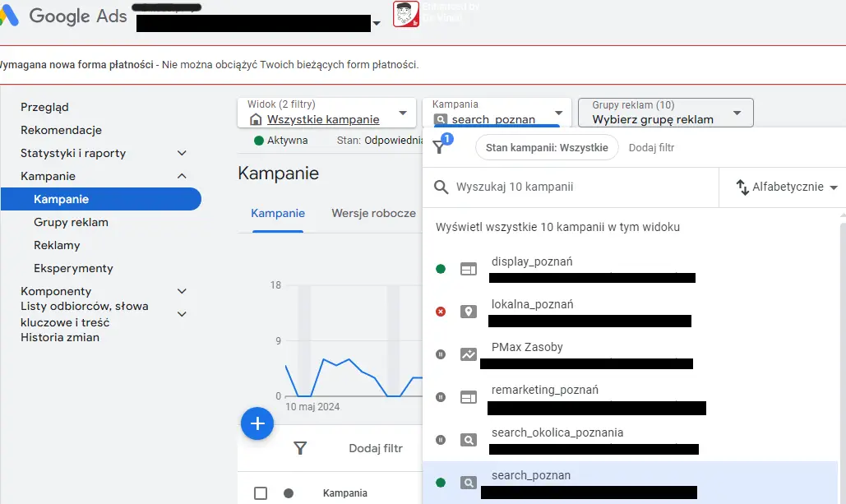Click the funnel icon beside Dodaj filtr

300,449
